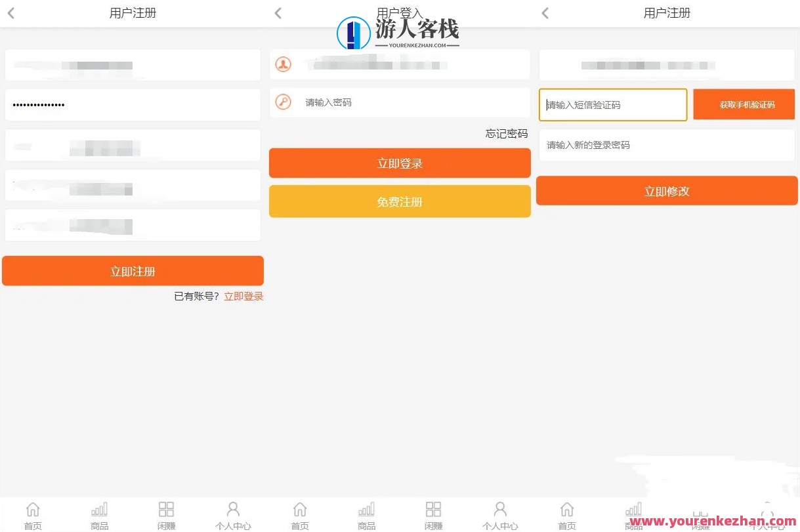Viewport: 800px width, 532px height.
Task: Open 首页 home icon under left registration form
Action: (x=33, y=510)
